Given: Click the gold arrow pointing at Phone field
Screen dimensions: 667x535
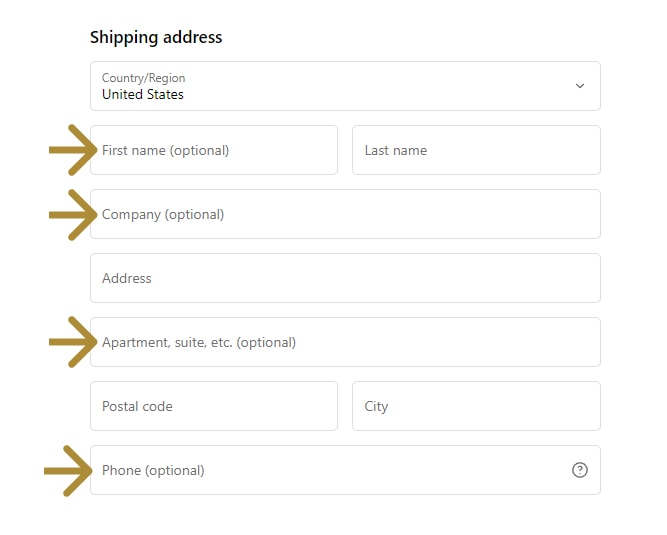Looking at the screenshot, I should 68,470.
